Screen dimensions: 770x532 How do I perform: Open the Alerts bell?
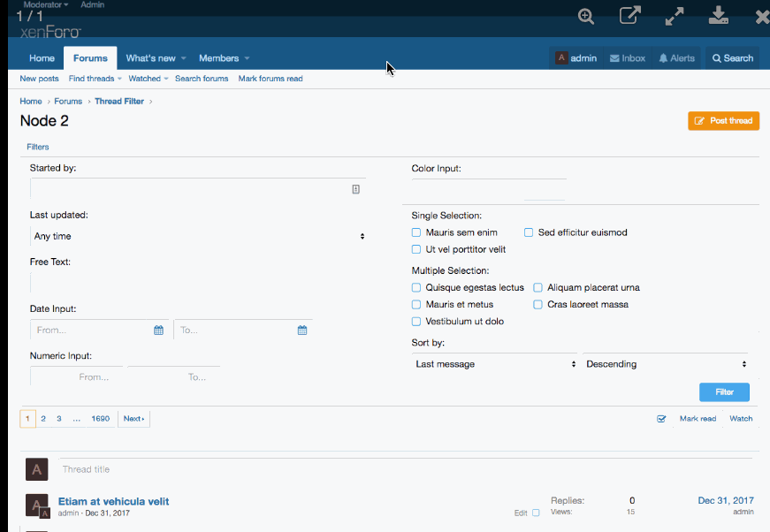[x=676, y=58]
